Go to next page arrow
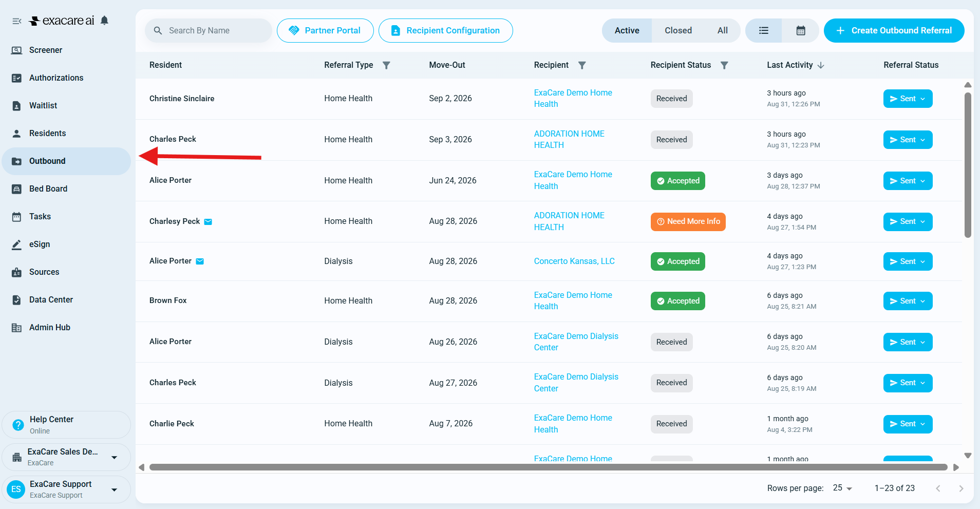980x509 pixels. point(961,488)
